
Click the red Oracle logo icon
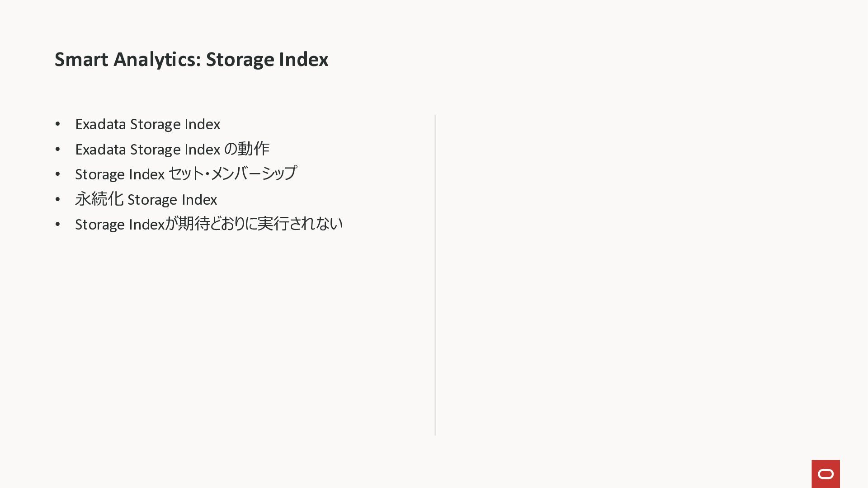(826, 474)
